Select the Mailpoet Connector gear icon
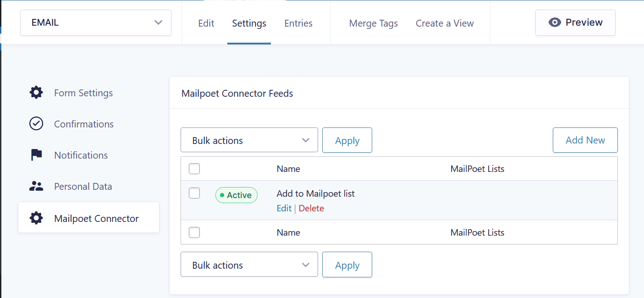This screenshot has height=298, width=644. [36, 218]
